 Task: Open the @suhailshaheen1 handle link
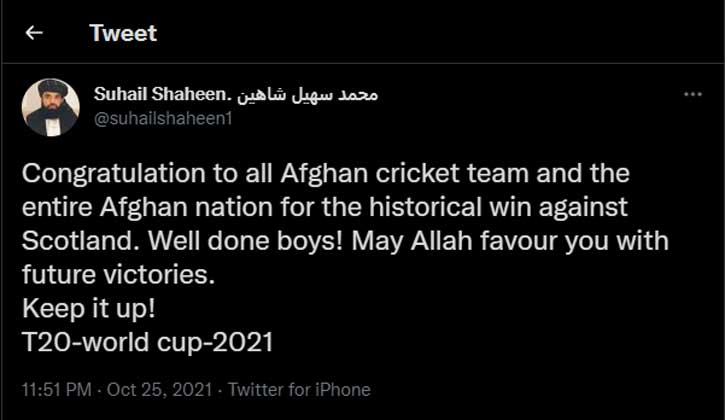pyautogui.click(x=163, y=119)
